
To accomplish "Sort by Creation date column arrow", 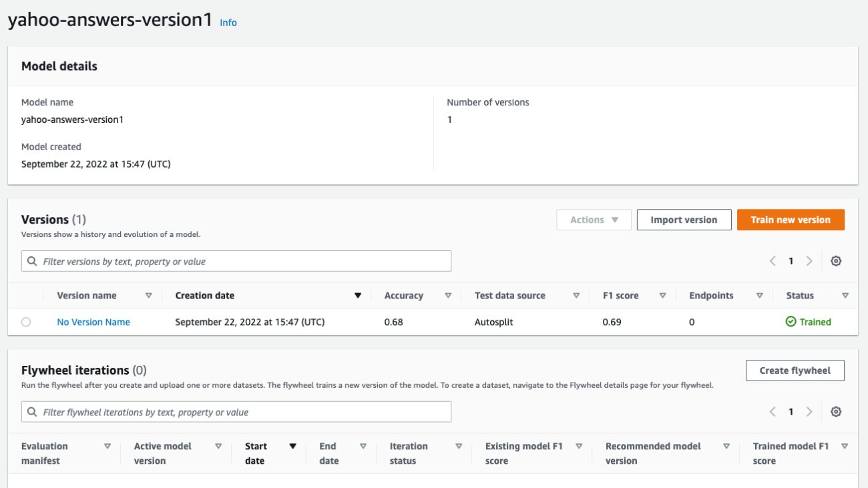I will point(358,296).
